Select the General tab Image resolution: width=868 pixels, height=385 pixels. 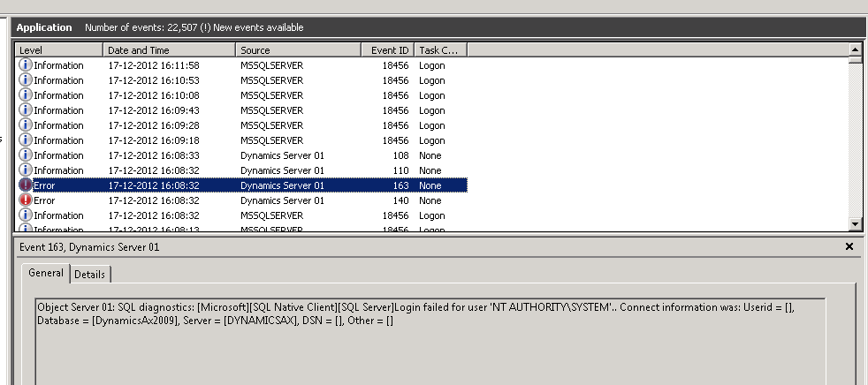pyautogui.click(x=46, y=273)
